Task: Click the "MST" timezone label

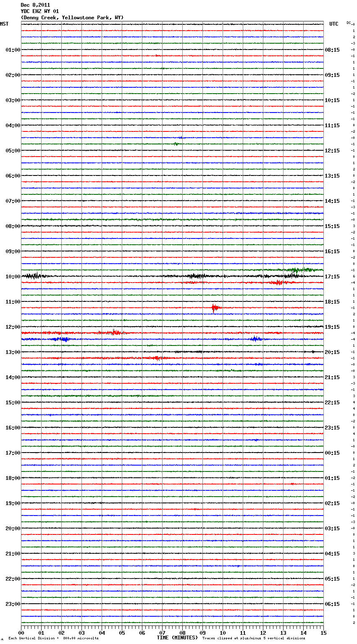Action: click(x=4, y=24)
